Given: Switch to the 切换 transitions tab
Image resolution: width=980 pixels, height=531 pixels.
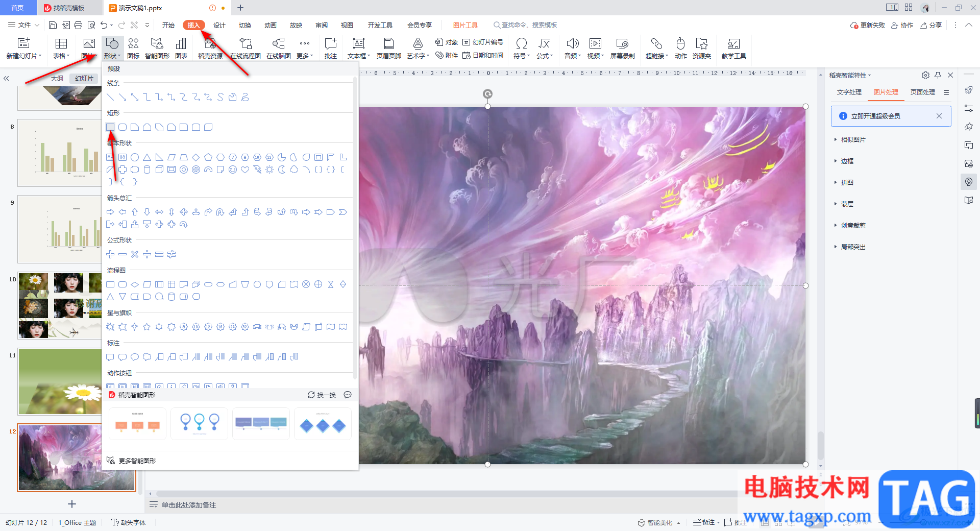Looking at the screenshot, I should coord(245,25).
